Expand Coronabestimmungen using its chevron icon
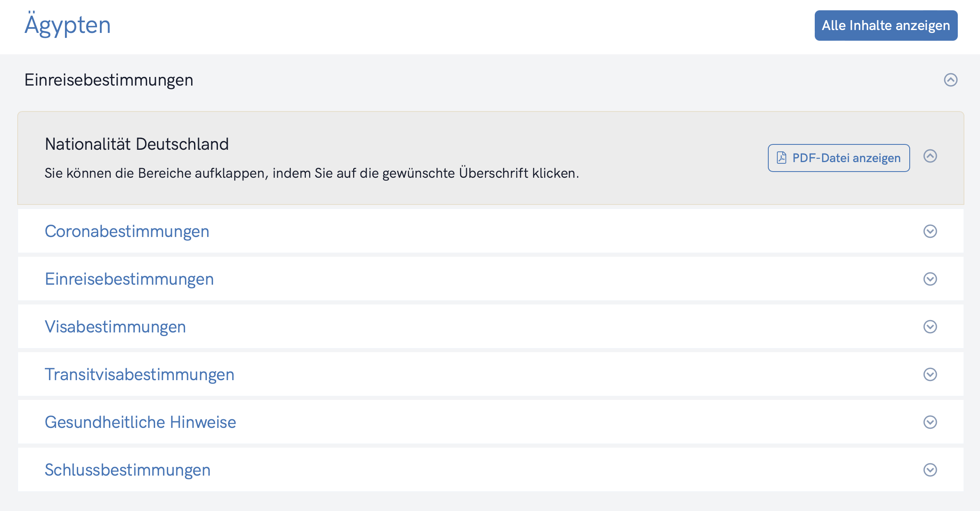980x511 pixels. [x=930, y=231]
